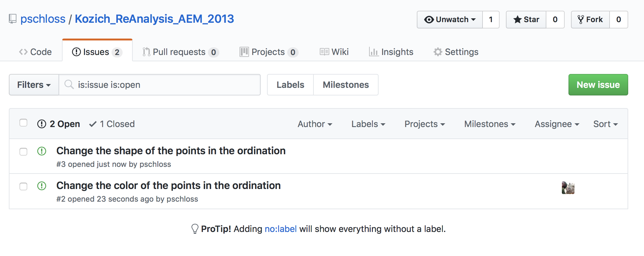The image size is (644, 256).
Task: Expand the Filters dropdown
Action: coord(34,85)
